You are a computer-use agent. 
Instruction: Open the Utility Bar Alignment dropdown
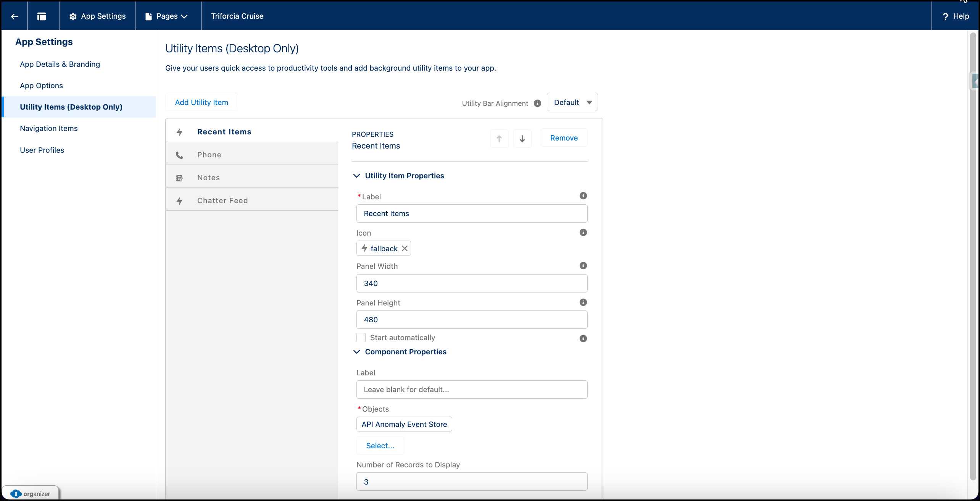coord(572,102)
